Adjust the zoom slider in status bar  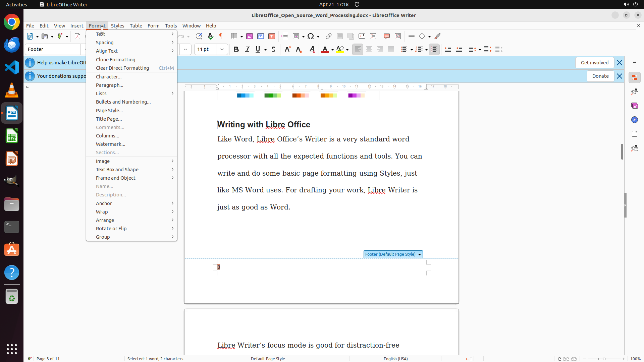(604, 359)
